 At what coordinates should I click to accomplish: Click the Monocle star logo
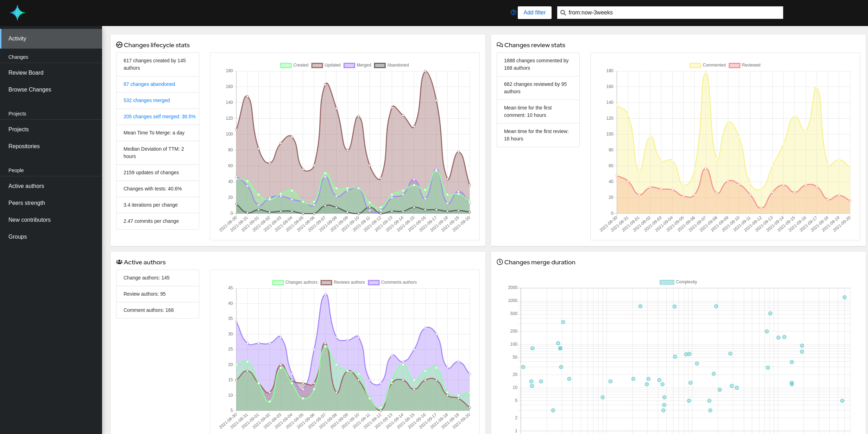tap(17, 13)
